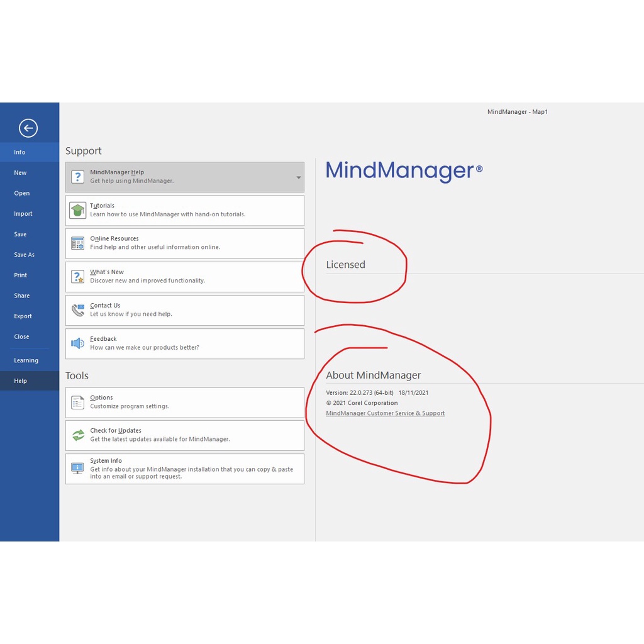Select New in the sidebar
This screenshot has width=644, height=644.
click(30, 172)
